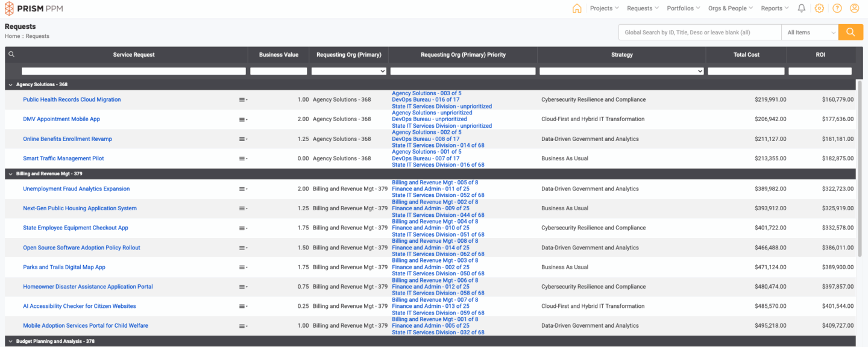Image resolution: width=868 pixels, height=347 pixels.
Task: Open row menu for Public Health Records Cloud Migration
Action: pos(242,100)
